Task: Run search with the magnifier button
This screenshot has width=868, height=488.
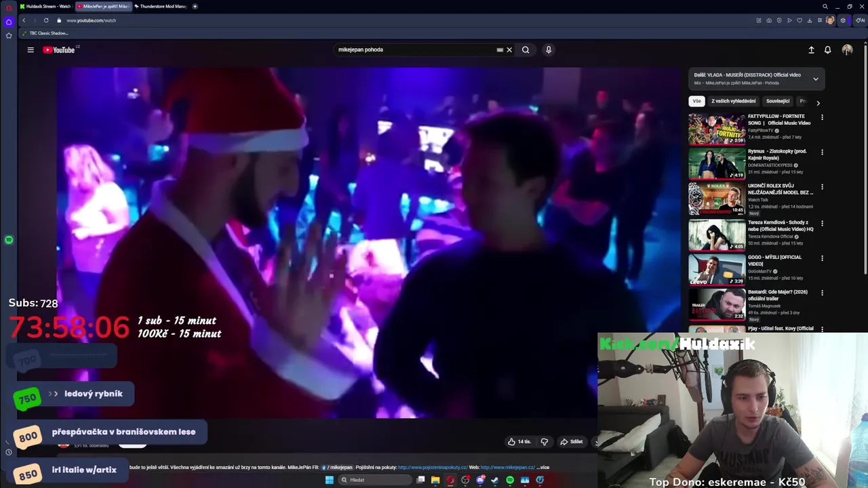Action: tap(526, 49)
